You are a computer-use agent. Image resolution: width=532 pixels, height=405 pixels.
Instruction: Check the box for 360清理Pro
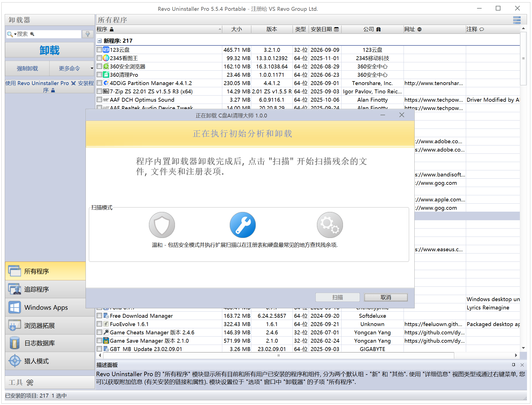pyautogui.click(x=99, y=75)
